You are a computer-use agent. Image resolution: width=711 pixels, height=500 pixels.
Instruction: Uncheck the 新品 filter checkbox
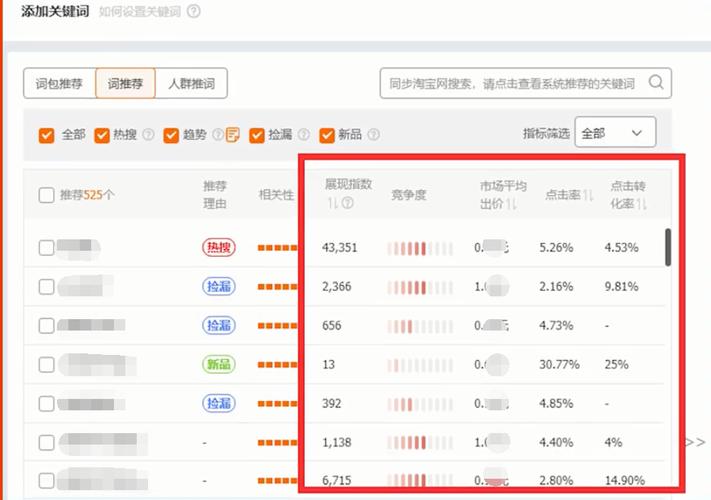coord(326,135)
